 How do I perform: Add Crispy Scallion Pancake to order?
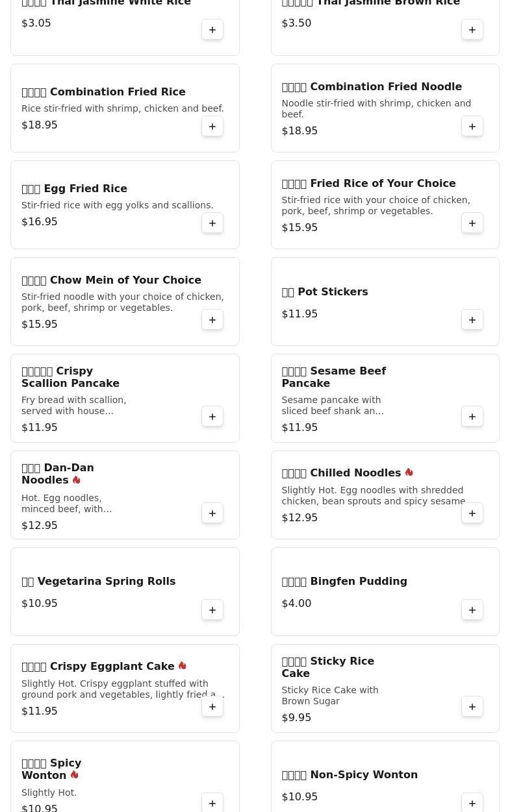coord(212,417)
